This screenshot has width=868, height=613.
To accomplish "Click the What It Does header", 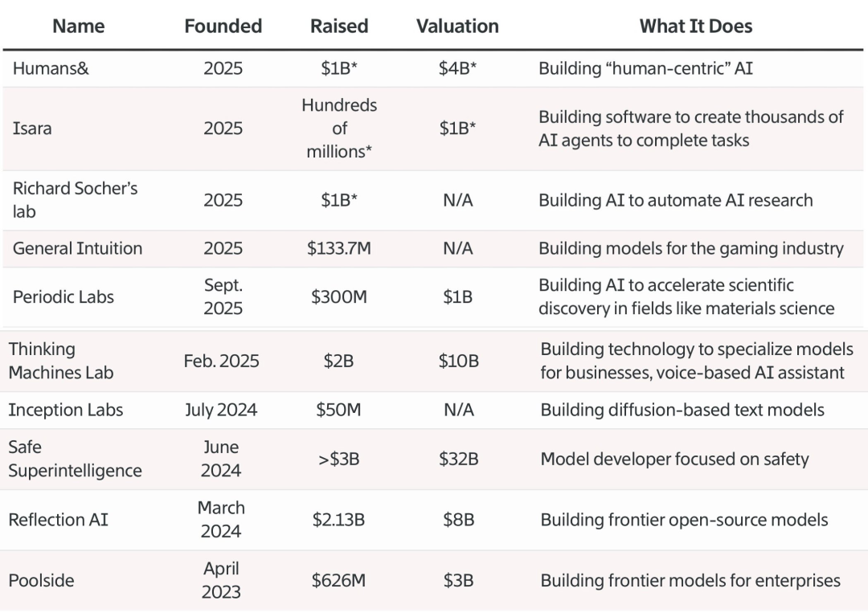I will [695, 27].
